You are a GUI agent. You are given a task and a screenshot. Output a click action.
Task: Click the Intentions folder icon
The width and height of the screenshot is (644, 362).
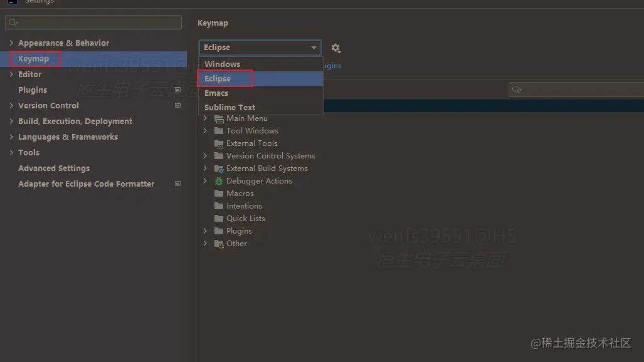pos(219,206)
